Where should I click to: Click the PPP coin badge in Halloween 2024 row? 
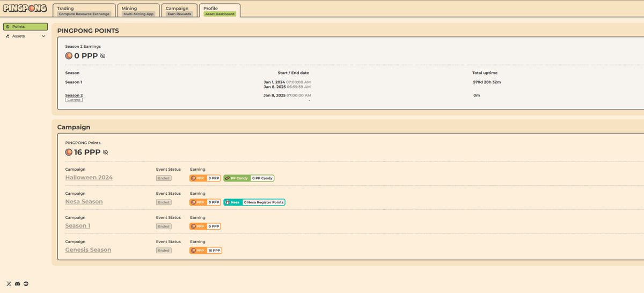(x=198, y=178)
